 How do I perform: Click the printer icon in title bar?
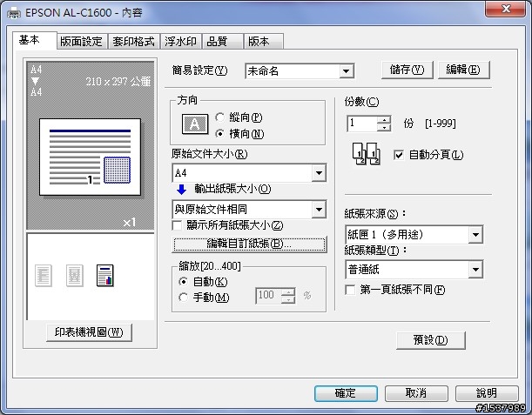point(14,13)
